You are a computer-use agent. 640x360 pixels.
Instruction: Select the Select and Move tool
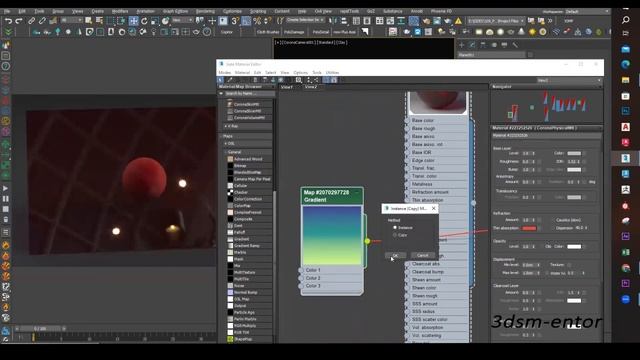[133, 21]
